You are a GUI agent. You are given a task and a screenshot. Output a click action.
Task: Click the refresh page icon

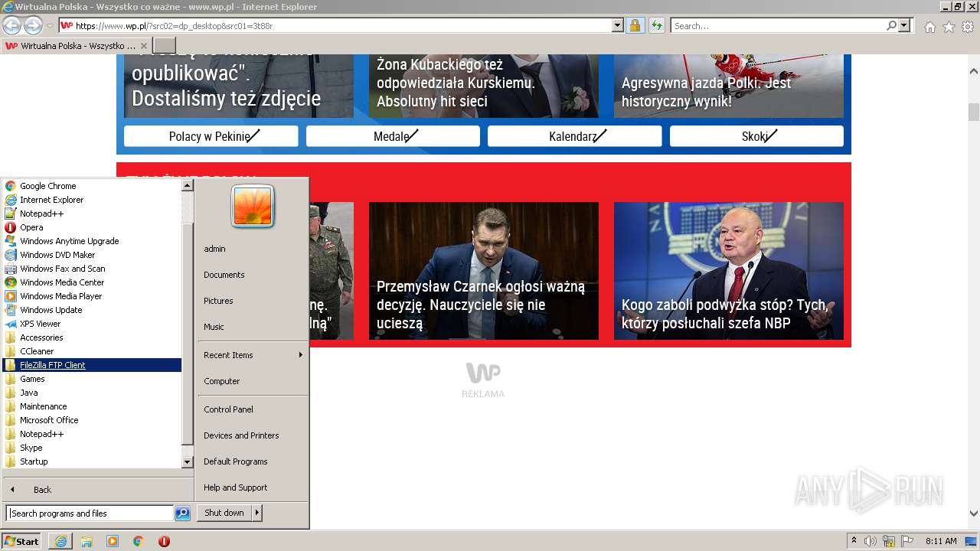pyautogui.click(x=656, y=25)
